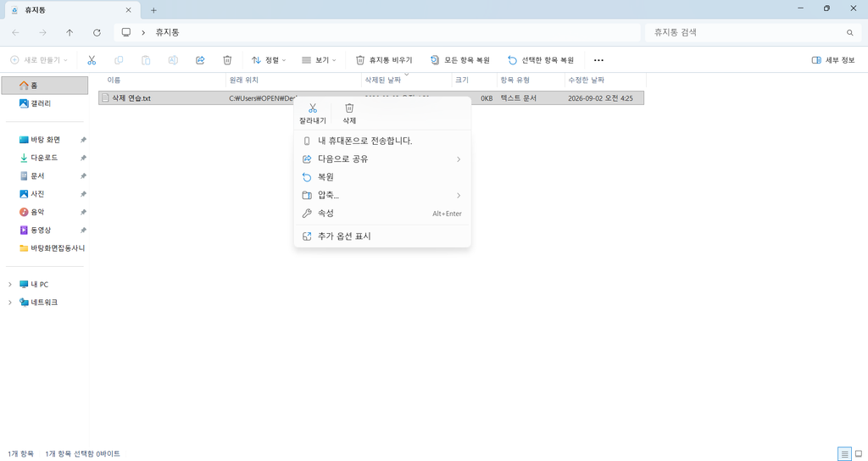Choose 삭제 in the context menu
Screen dimensions: 868x461
349,114
